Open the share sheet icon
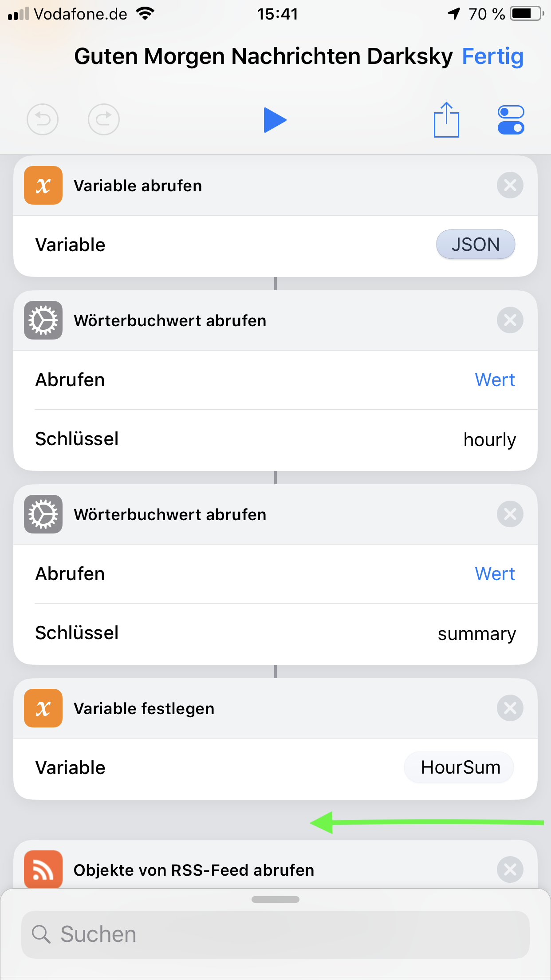 446,120
